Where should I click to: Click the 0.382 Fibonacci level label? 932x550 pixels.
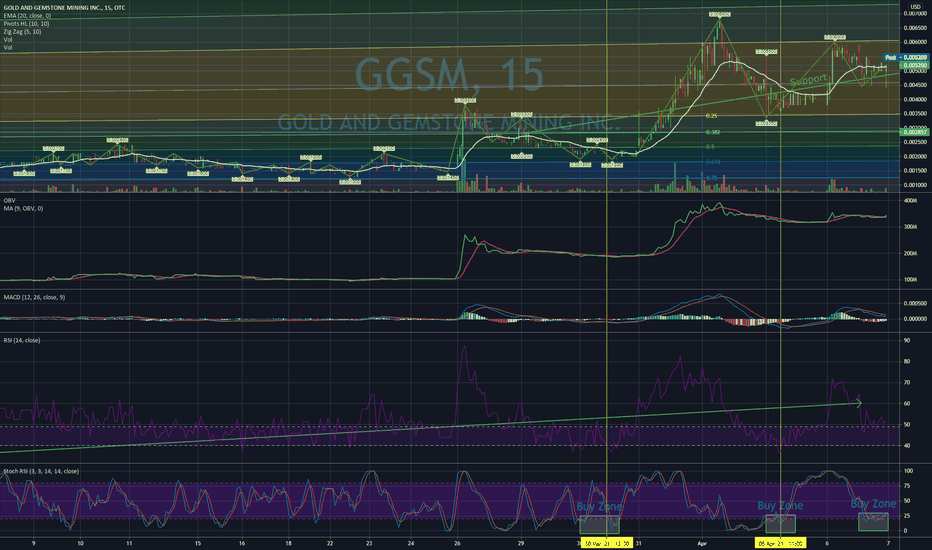pos(713,133)
